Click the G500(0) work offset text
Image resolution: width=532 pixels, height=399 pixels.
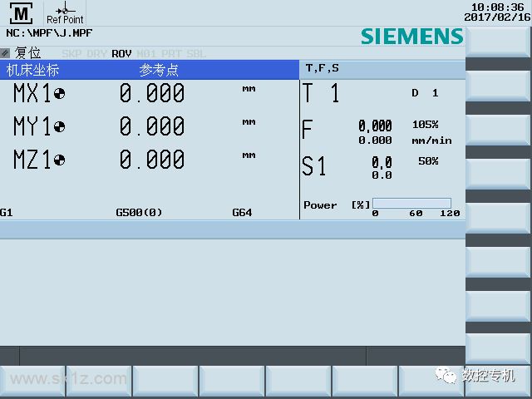[x=139, y=213]
